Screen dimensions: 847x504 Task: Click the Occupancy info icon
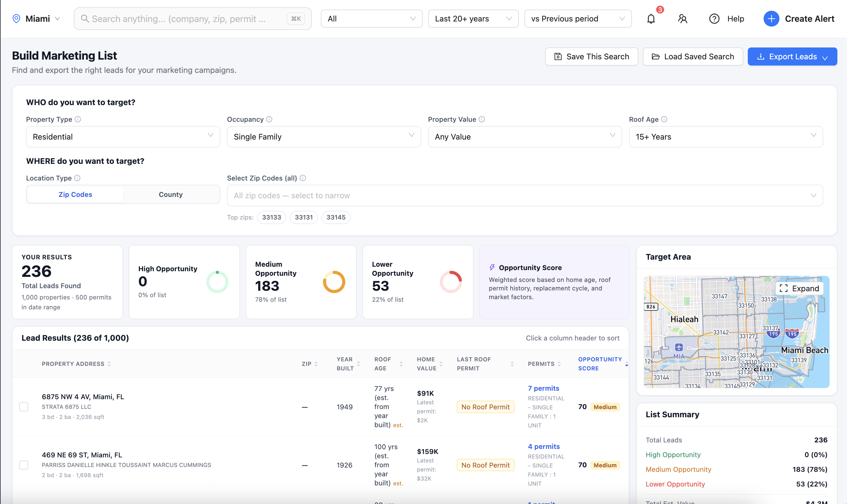pyautogui.click(x=269, y=119)
